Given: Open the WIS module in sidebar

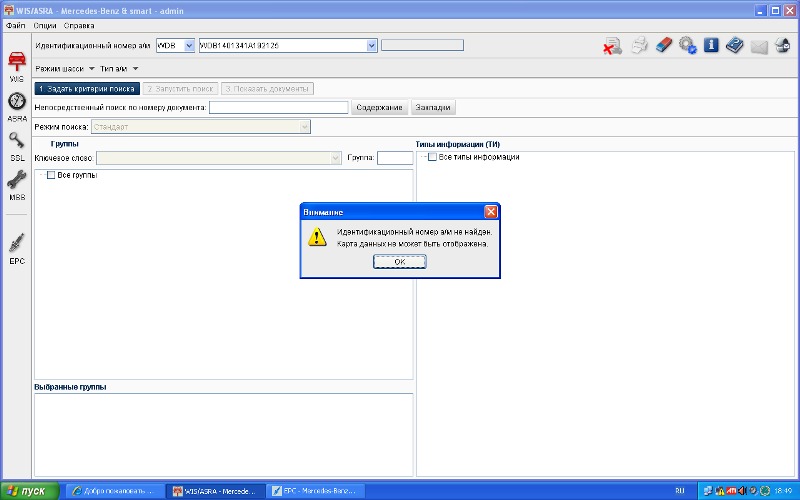Looking at the screenshot, I should tap(17, 66).
